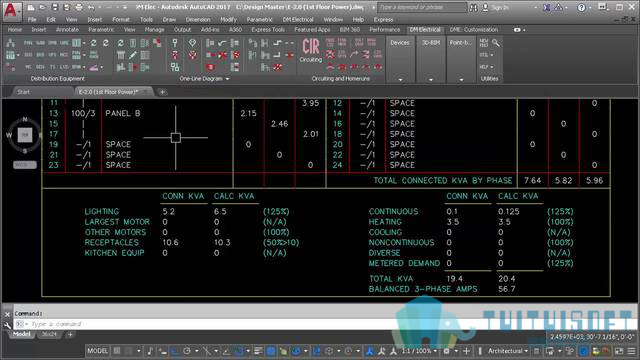Click the Utilities panel title
640x360 pixels.
click(489, 78)
